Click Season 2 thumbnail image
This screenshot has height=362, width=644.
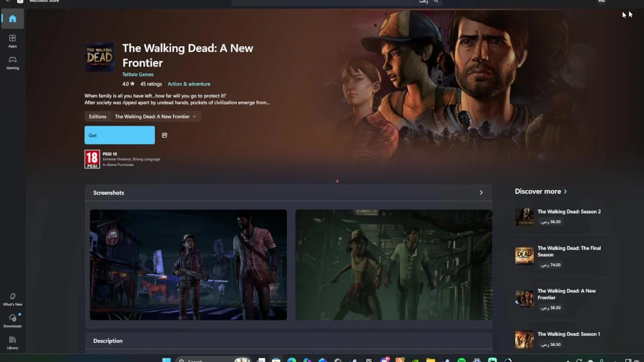point(524,217)
